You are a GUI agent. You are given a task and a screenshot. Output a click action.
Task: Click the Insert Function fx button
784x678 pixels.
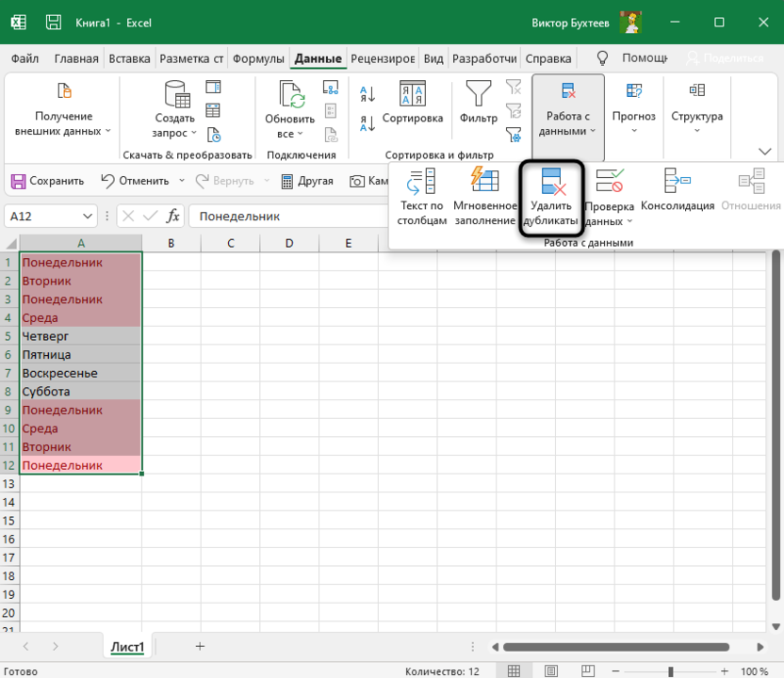point(173,217)
